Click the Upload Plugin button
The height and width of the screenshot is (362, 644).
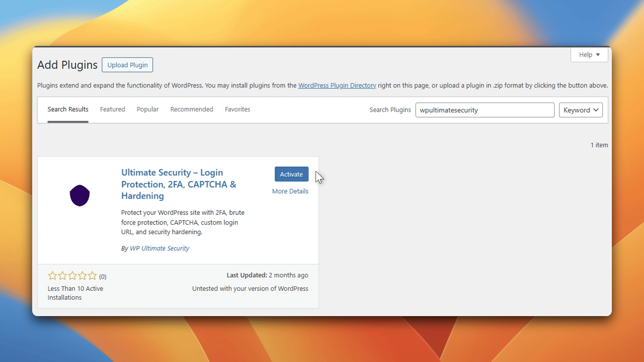[x=127, y=65]
